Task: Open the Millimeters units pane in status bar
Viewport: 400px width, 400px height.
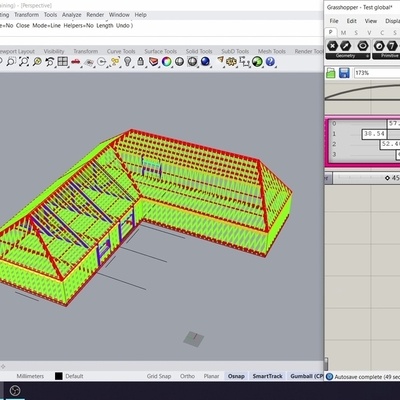Action: (30, 376)
